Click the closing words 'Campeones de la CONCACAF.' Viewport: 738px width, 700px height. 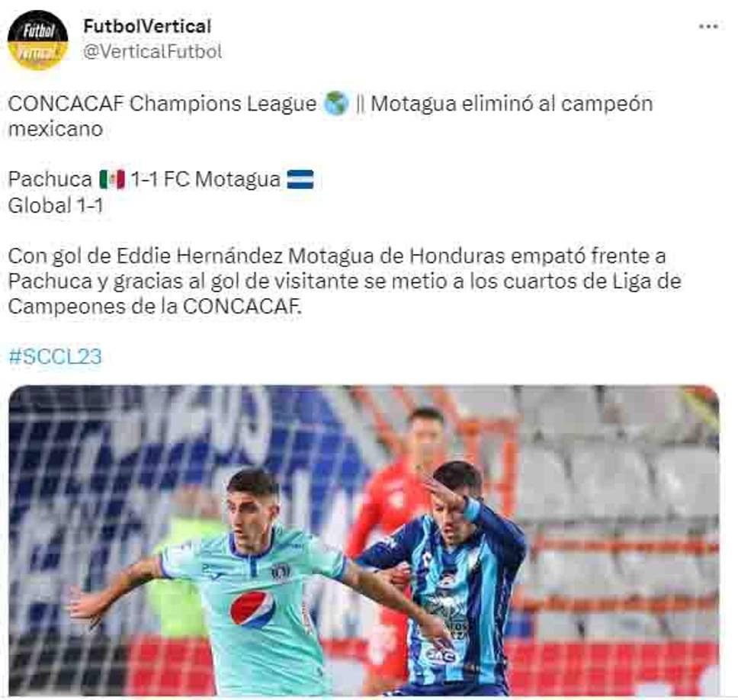coord(154,307)
